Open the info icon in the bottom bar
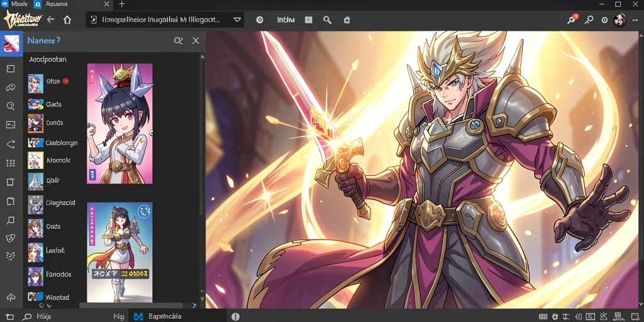This screenshot has width=644, height=322. click(x=235, y=317)
